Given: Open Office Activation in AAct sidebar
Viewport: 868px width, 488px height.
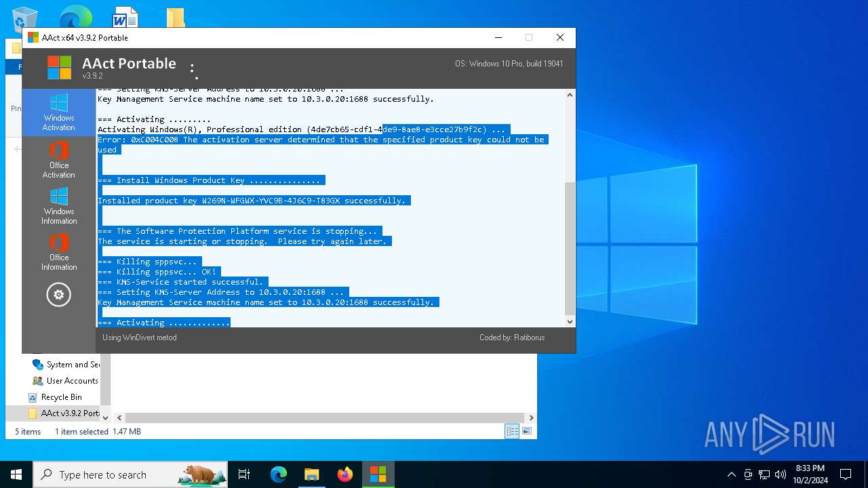Looking at the screenshot, I should tap(59, 160).
